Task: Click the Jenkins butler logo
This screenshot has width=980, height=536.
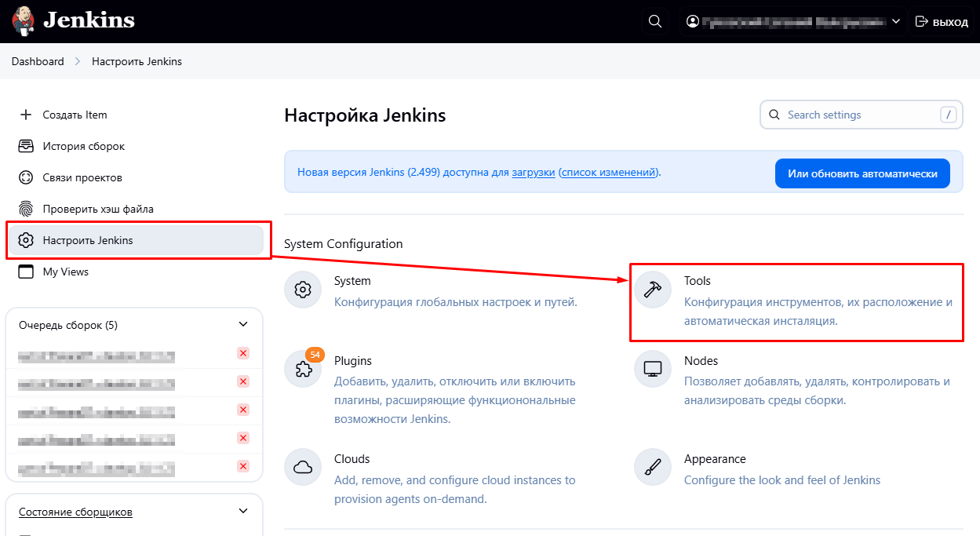Action: [x=24, y=20]
